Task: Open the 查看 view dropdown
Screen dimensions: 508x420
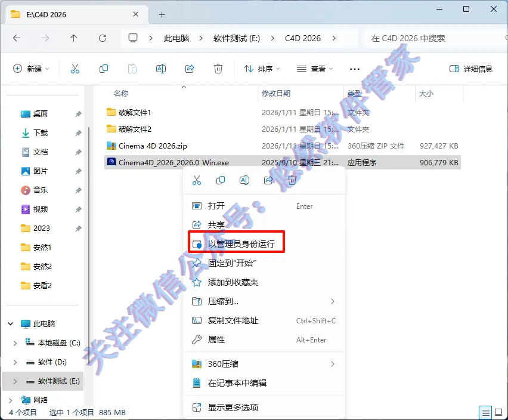Action: pyautogui.click(x=315, y=69)
